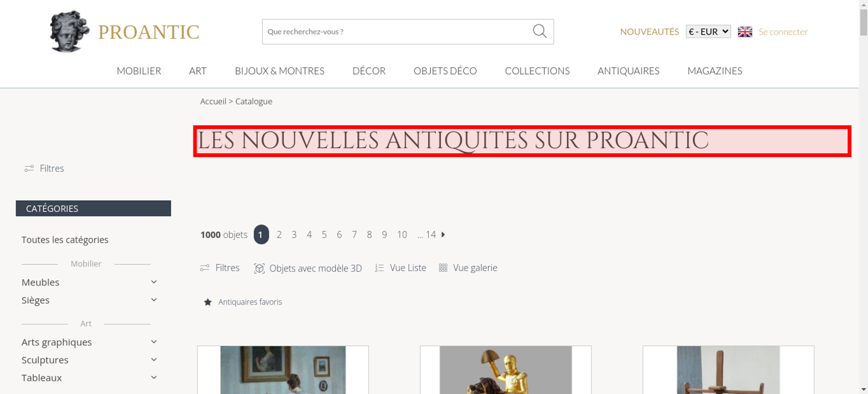The width and height of the screenshot is (868, 394).
Task: Click the Se connecter link
Action: point(783,32)
